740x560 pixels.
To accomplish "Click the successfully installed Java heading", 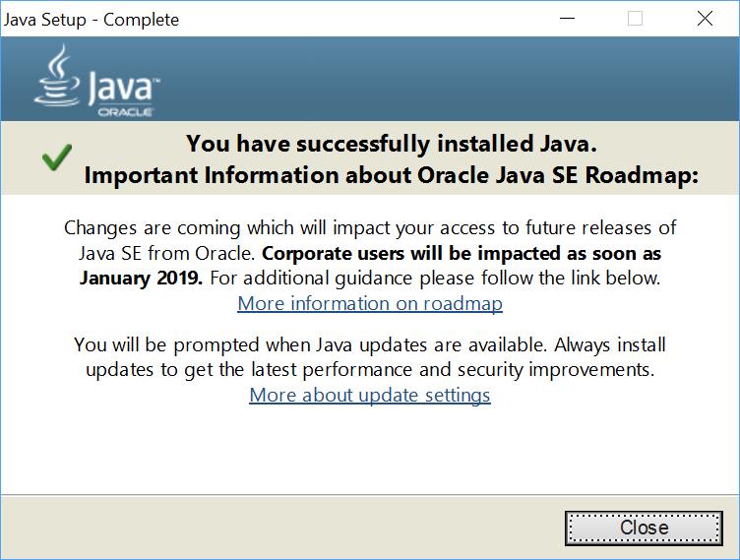I will 392,144.
